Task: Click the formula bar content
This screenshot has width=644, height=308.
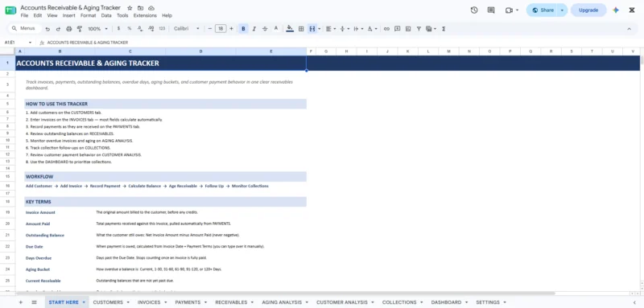Action: [x=88, y=43]
